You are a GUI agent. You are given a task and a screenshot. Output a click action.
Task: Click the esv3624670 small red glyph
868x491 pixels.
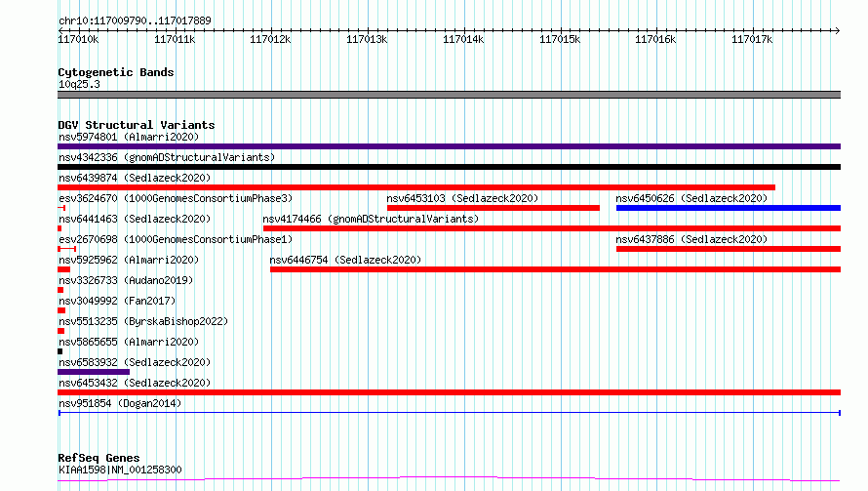point(61,208)
